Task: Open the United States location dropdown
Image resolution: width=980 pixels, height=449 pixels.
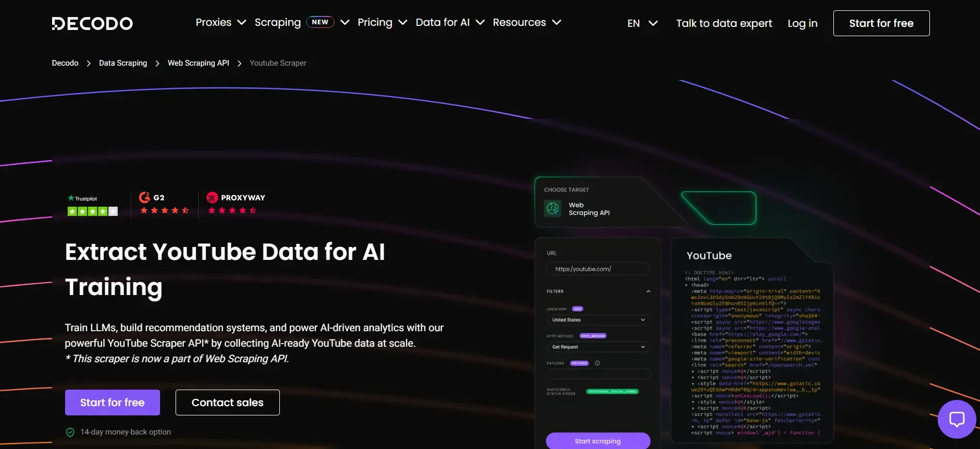Action: click(598, 320)
